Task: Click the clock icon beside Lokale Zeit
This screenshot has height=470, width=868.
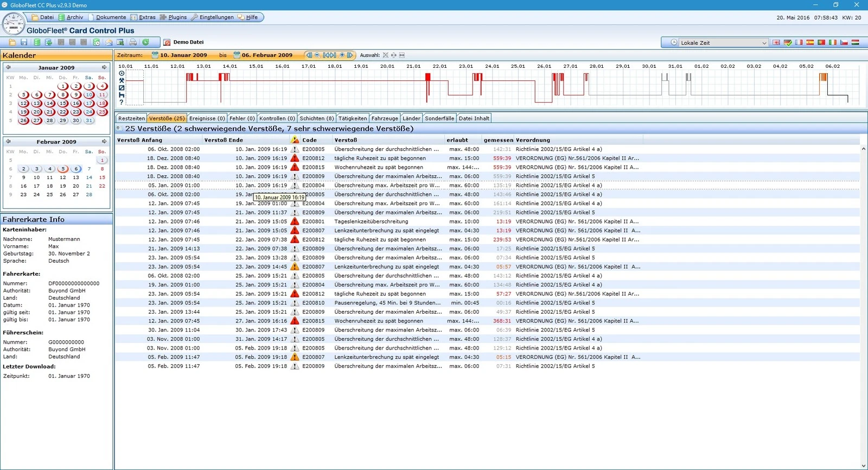Action: click(x=674, y=42)
